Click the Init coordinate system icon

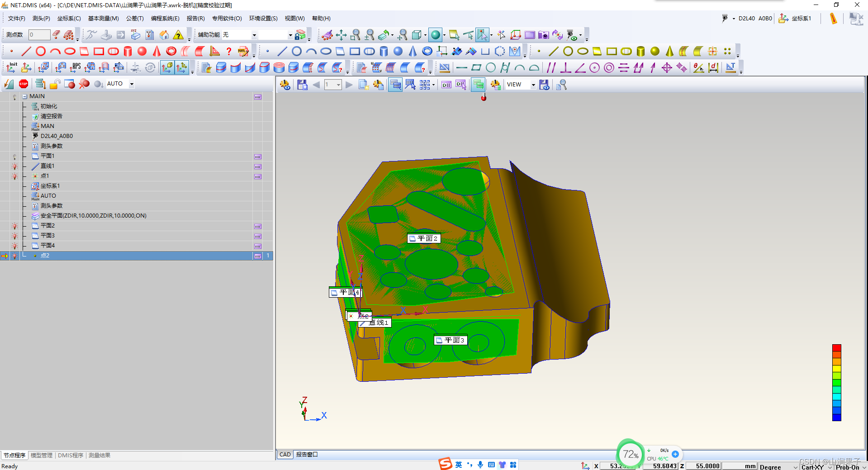[x=12, y=67]
